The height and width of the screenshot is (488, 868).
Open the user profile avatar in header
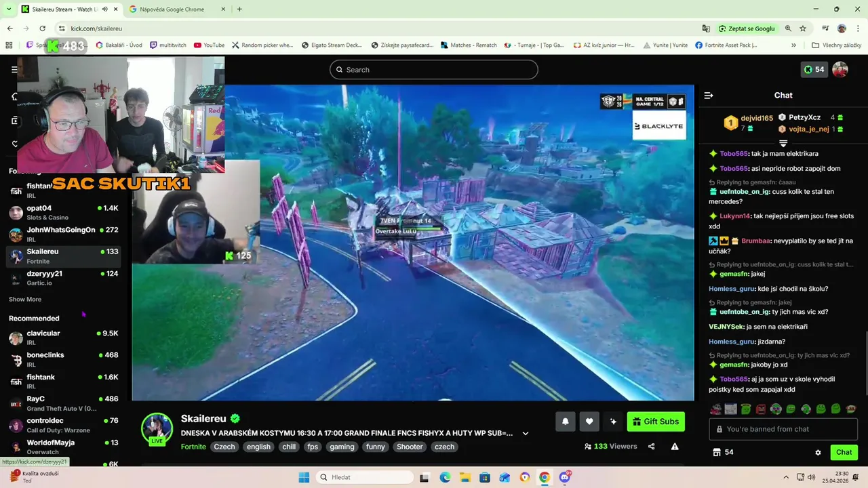(x=840, y=70)
